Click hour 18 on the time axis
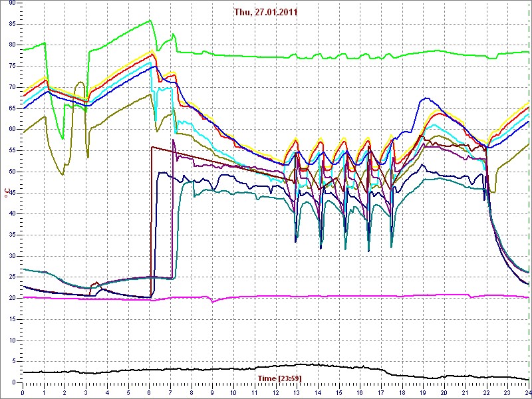 point(402,392)
